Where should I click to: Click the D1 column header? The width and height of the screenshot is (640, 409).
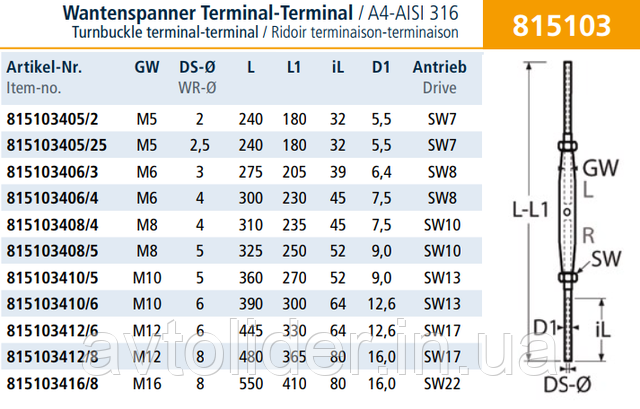(381, 67)
